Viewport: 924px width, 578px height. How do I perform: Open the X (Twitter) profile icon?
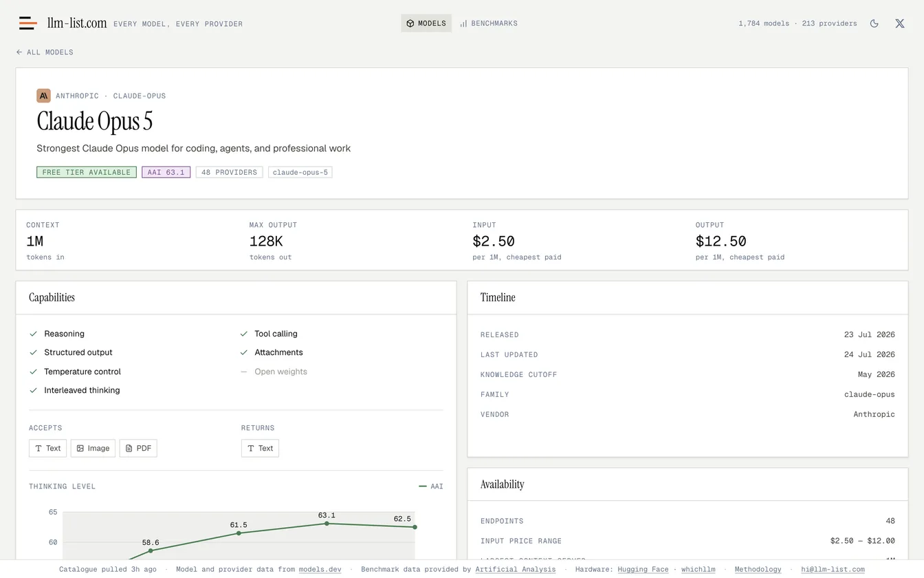click(x=900, y=23)
